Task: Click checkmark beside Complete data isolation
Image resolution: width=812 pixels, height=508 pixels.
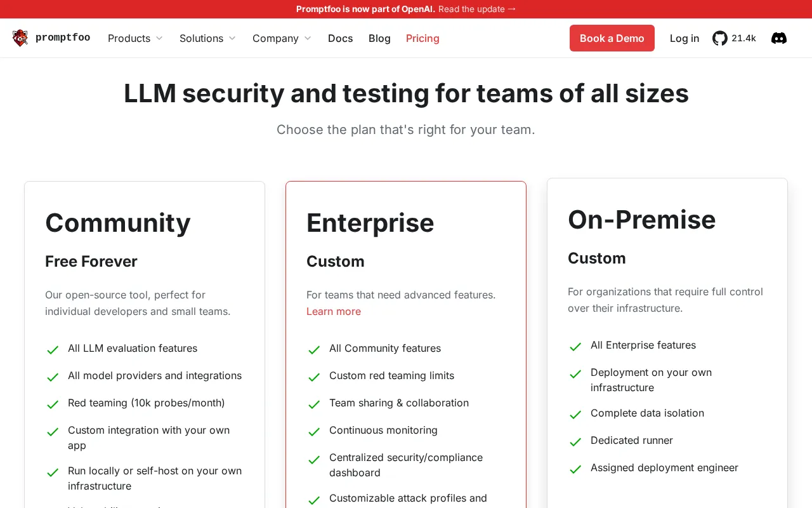Action: click(575, 414)
